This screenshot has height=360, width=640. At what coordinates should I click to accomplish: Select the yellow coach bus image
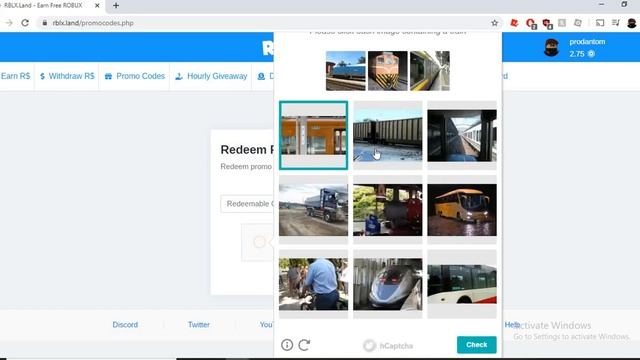(x=462, y=209)
